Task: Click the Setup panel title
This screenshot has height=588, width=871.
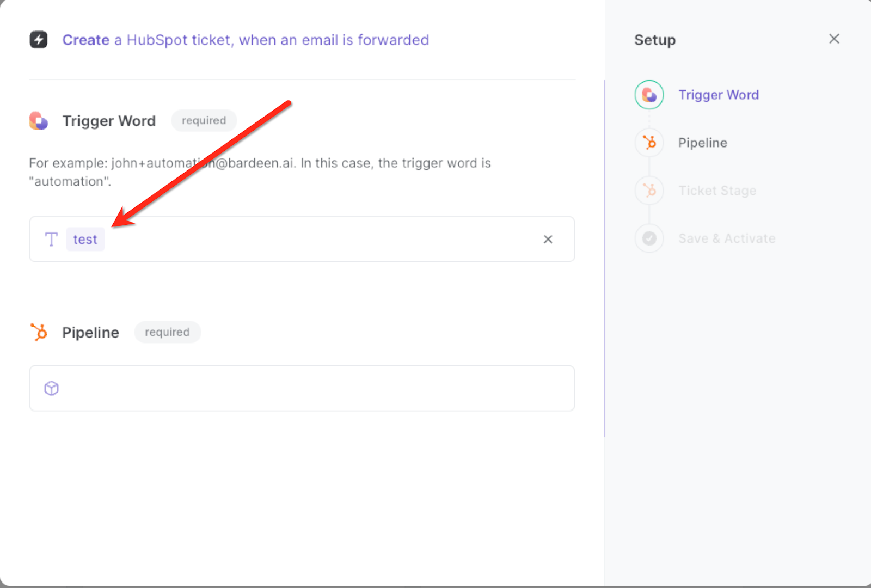Action: tap(655, 40)
